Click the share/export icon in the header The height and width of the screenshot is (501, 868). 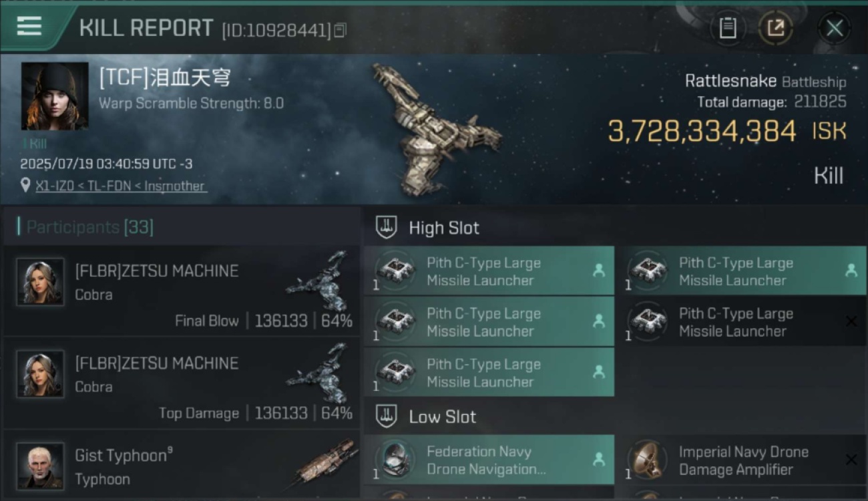click(775, 28)
